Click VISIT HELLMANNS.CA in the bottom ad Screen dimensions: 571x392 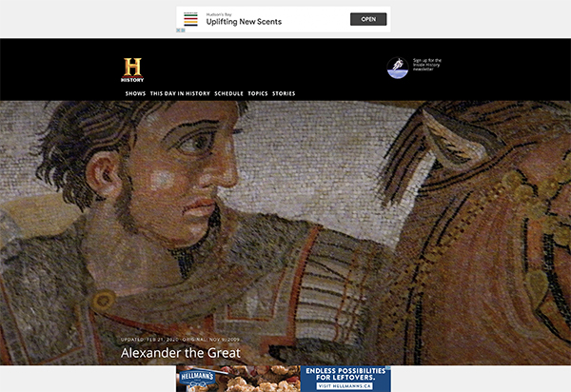click(345, 385)
